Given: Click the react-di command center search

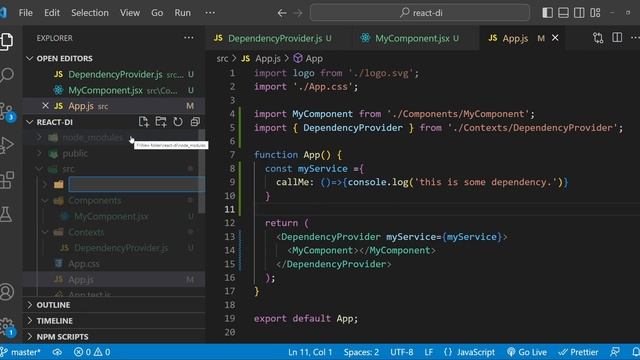Looking at the screenshot, I should coord(420,13).
